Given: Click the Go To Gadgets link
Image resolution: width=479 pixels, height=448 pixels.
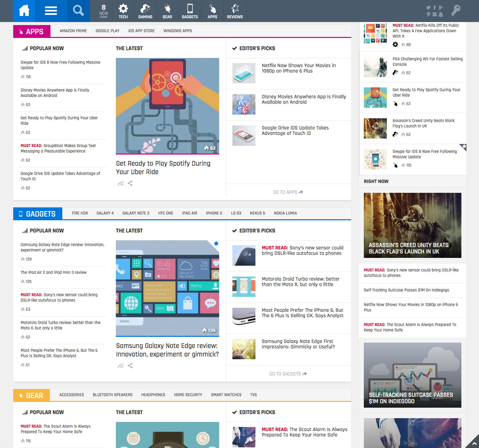Looking at the screenshot, I should click(288, 374).
